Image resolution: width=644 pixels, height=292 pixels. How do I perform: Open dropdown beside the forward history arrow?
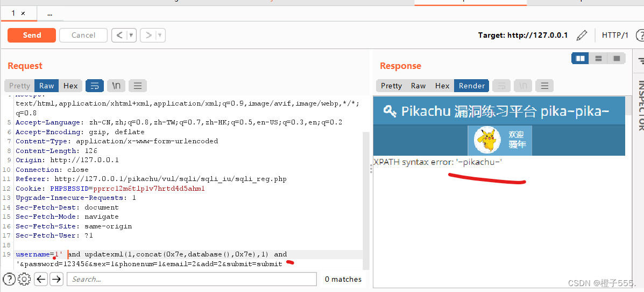pos(160,36)
